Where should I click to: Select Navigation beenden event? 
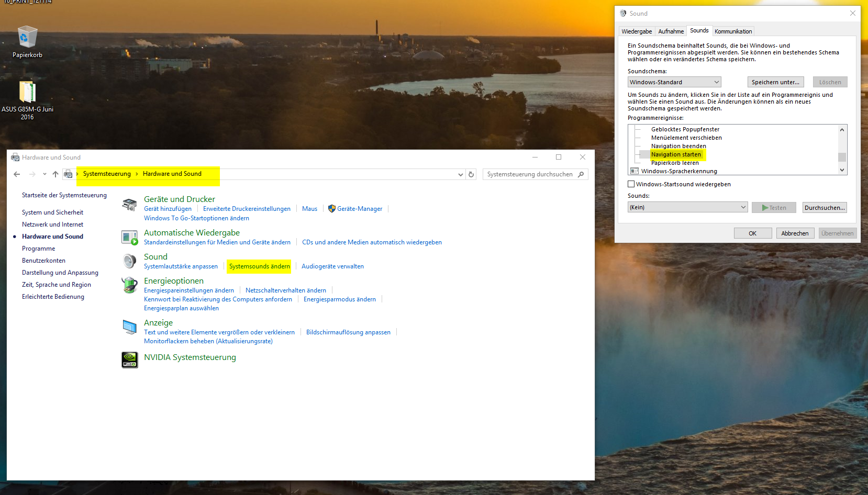point(678,146)
